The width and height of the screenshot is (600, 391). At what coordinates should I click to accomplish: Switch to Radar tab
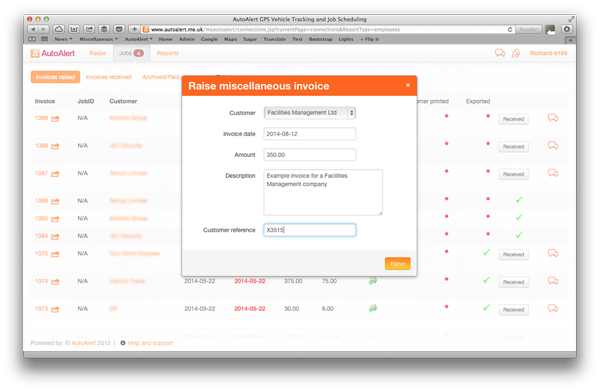pos(98,53)
